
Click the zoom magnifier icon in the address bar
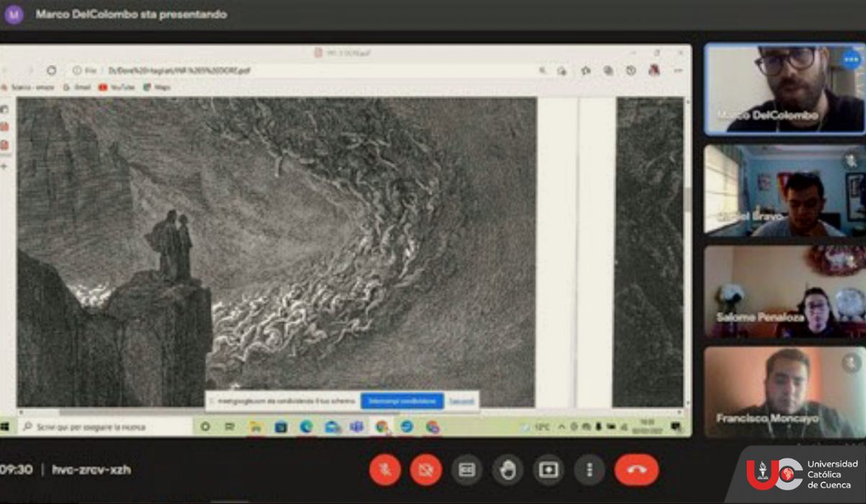542,71
